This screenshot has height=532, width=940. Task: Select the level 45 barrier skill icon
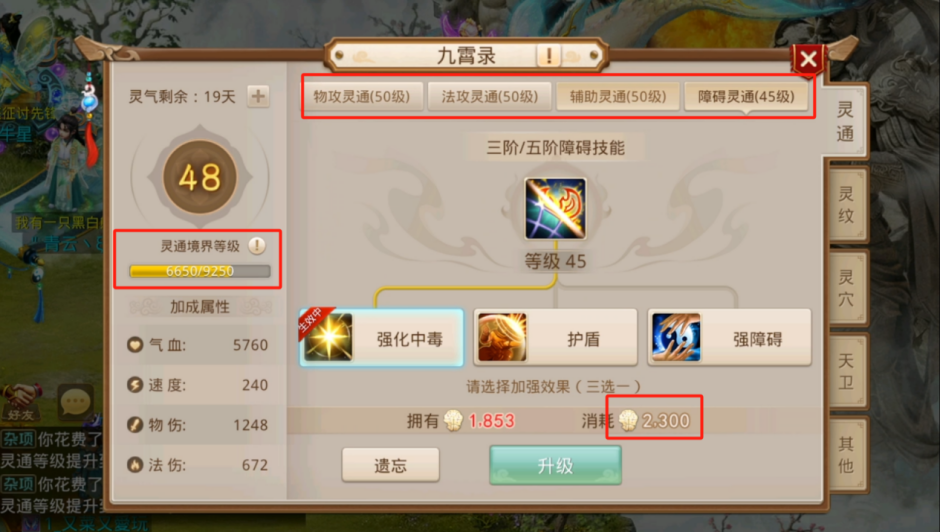(555, 209)
